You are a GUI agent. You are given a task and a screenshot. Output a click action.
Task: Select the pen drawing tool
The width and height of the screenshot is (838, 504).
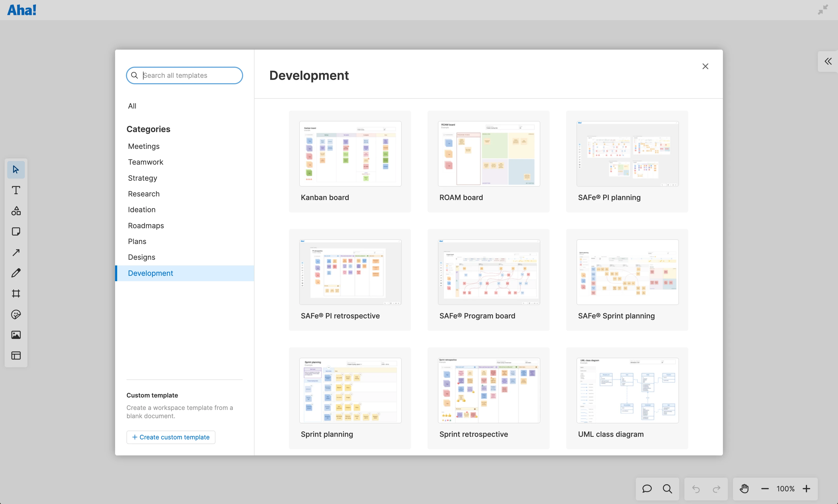16,273
